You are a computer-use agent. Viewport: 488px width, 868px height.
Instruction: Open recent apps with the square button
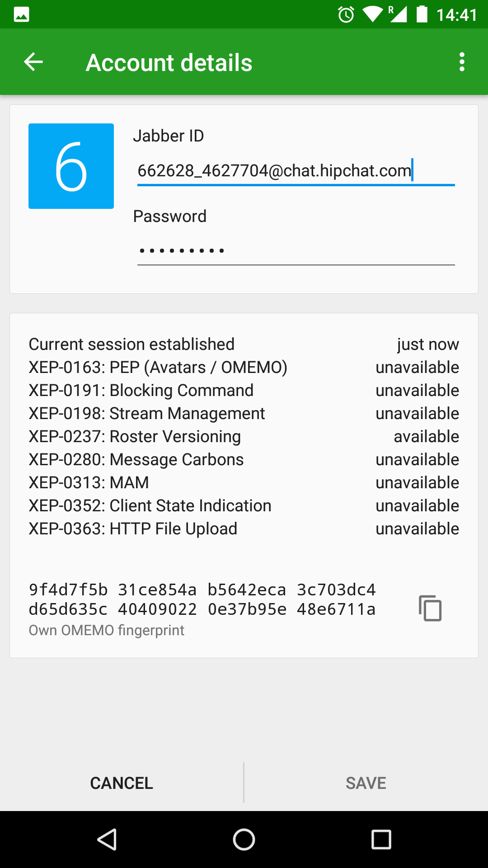tap(381, 840)
